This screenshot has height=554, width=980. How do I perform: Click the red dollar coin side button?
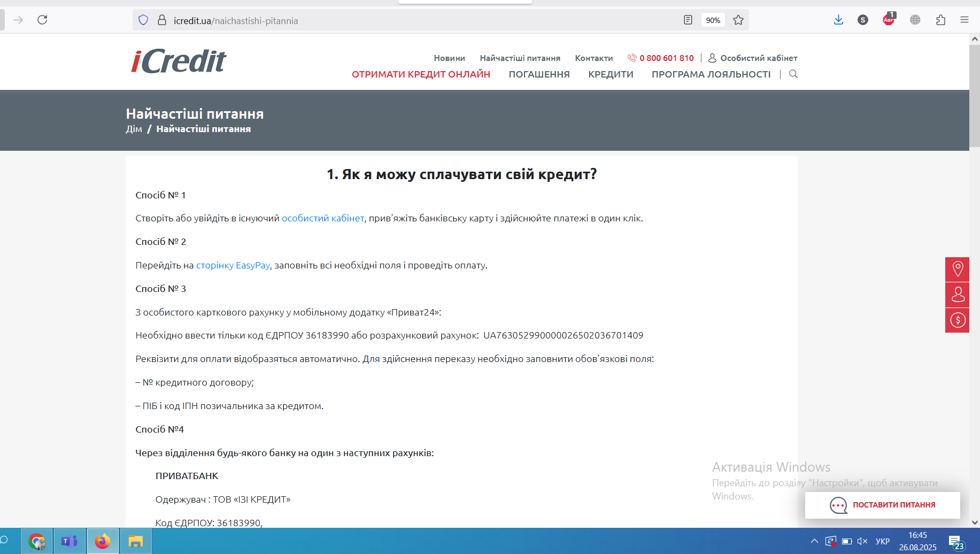tap(957, 320)
